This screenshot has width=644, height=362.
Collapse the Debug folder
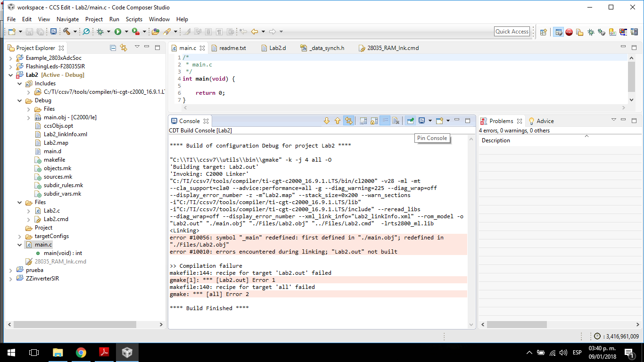(x=20, y=100)
